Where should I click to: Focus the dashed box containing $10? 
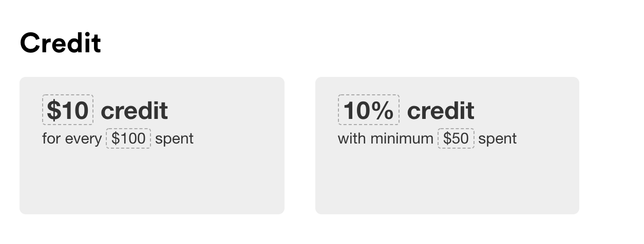pyautogui.click(x=68, y=110)
